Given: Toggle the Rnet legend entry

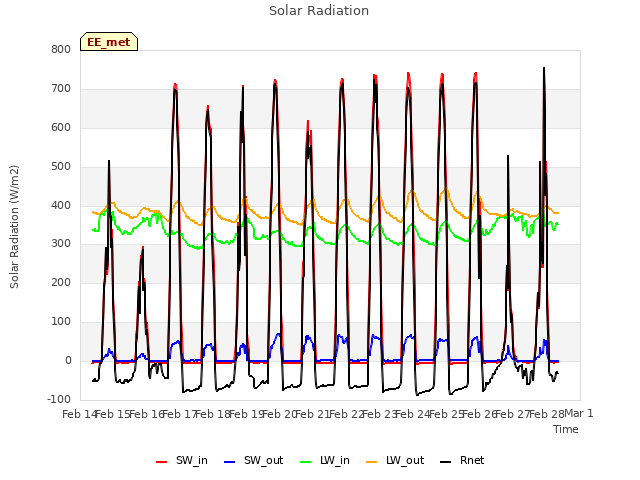Looking at the screenshot, I should 462,460.
